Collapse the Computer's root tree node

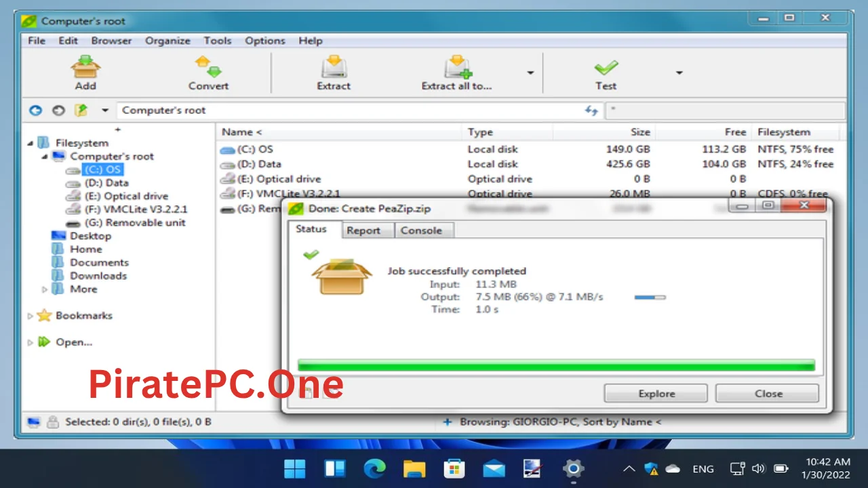45,157
